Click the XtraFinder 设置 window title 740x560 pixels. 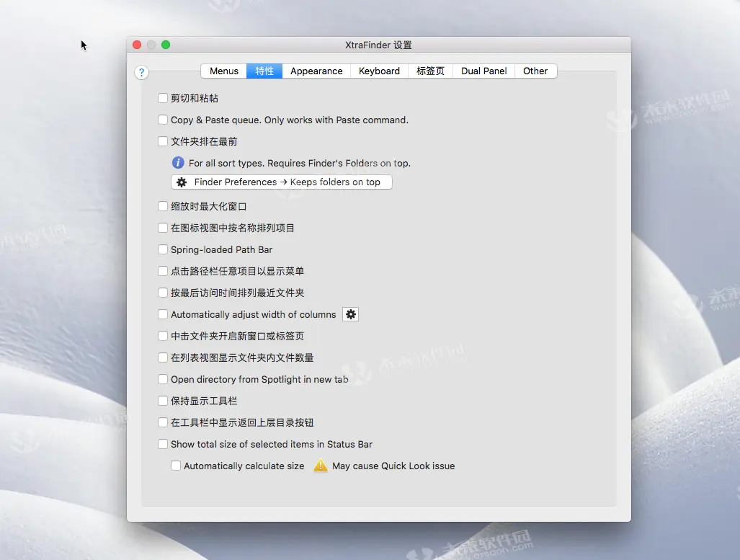tap(378, 45)
